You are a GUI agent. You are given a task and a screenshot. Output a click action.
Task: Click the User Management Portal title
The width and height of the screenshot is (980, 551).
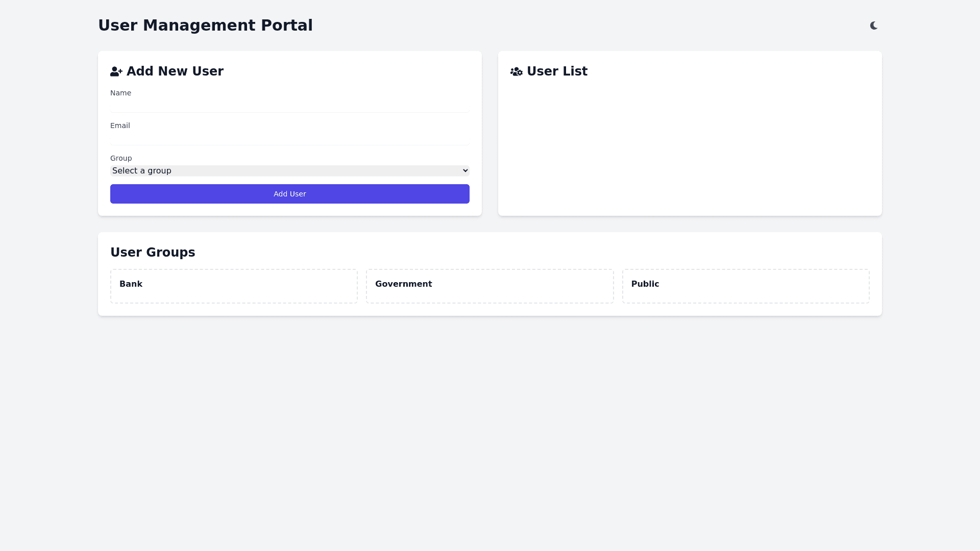205,26
